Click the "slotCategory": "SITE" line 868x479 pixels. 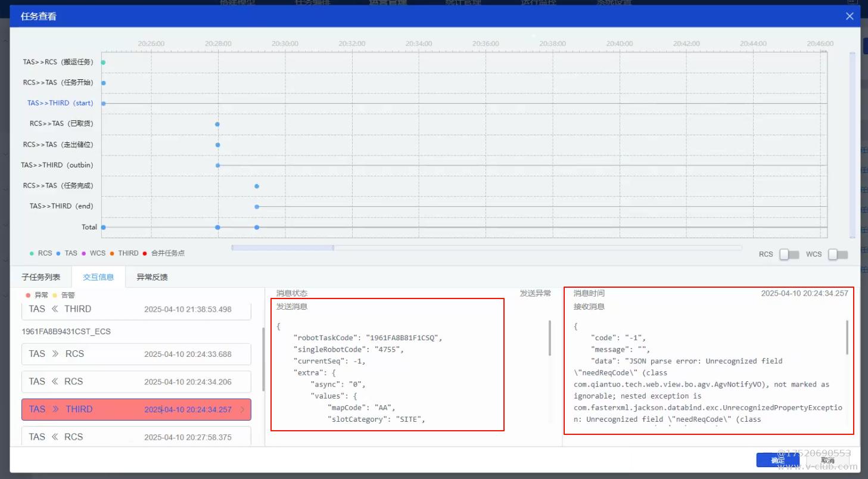click(x=376, y=419)
